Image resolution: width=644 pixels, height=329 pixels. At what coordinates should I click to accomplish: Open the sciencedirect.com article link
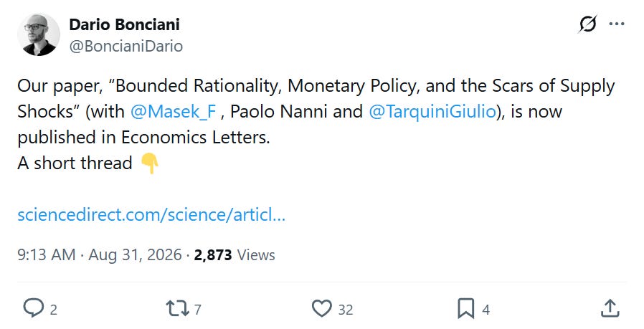(151, 215)
